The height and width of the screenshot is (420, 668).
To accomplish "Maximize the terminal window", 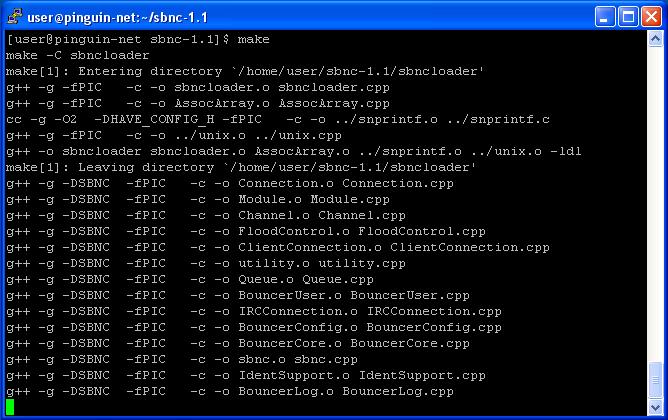I will click(x=628, y=17).
